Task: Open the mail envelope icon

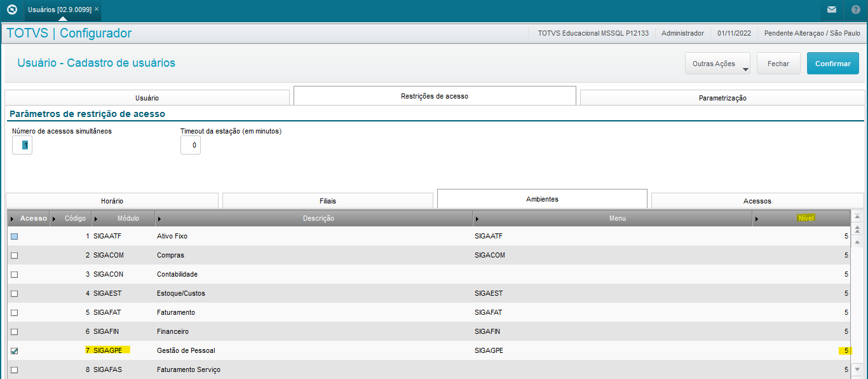Action: tap(832, 10)
